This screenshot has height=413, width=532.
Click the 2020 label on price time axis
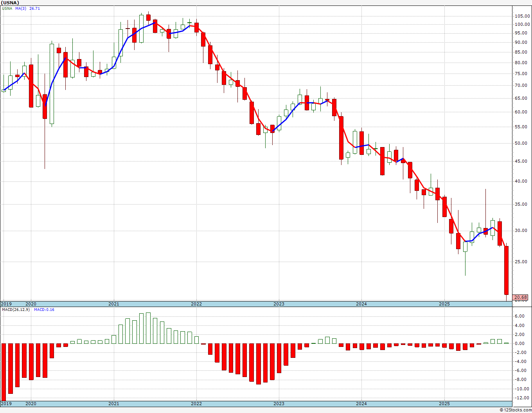31,304
